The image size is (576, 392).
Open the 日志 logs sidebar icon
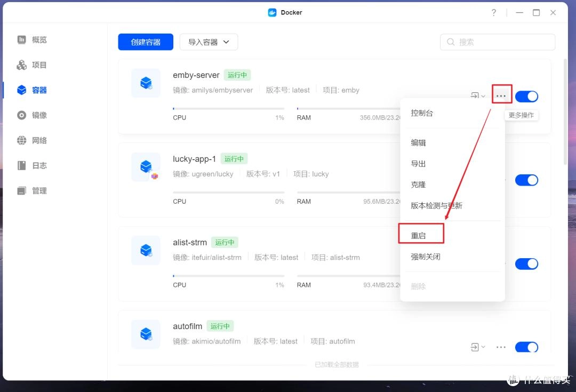[22, 166]
